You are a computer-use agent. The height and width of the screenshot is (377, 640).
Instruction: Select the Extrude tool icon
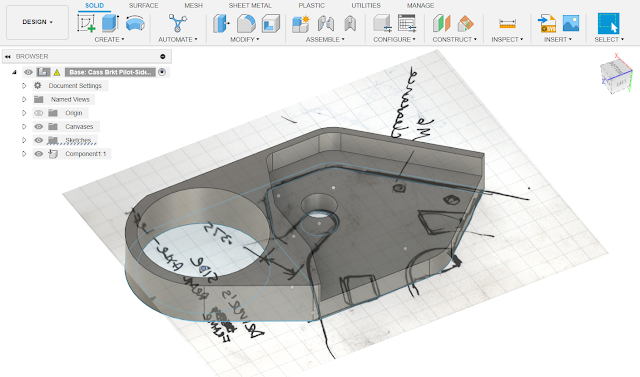pos(110,23)
